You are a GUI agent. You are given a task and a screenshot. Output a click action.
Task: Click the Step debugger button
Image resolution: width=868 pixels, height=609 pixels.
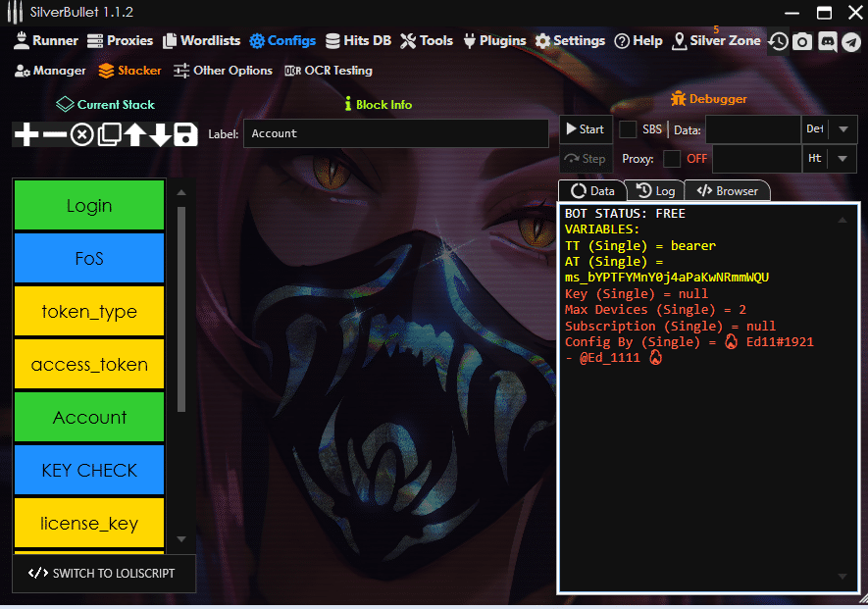click(586, 159)
